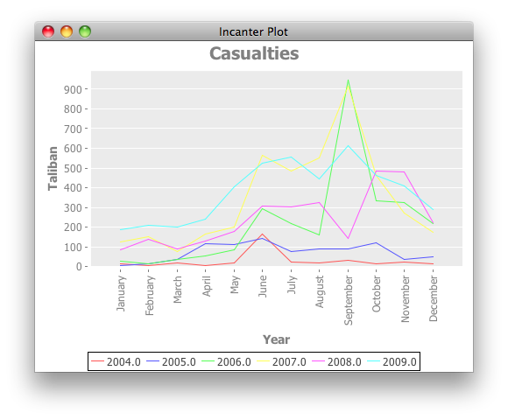Select the 2004.0 legend label

coord(123,361)
